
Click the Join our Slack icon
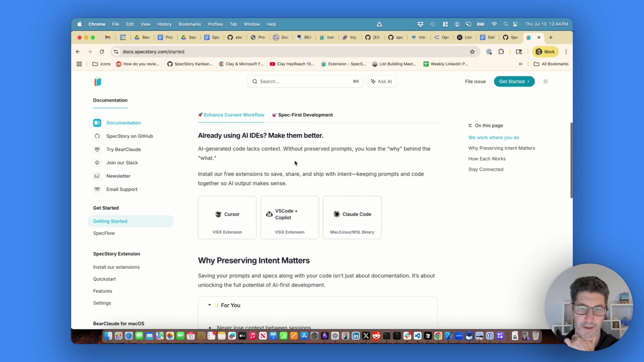tap(97, 163)
